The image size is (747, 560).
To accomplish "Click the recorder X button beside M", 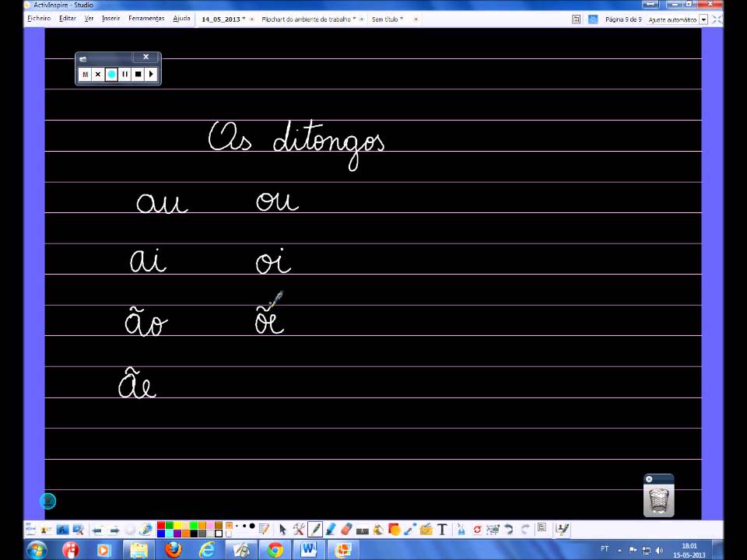I will click(98, 75).
